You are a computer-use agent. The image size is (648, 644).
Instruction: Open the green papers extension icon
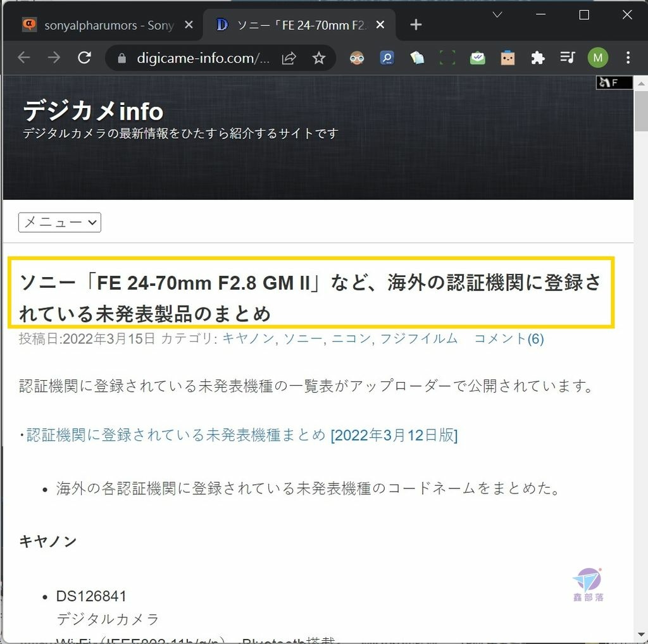click(417, 58)
